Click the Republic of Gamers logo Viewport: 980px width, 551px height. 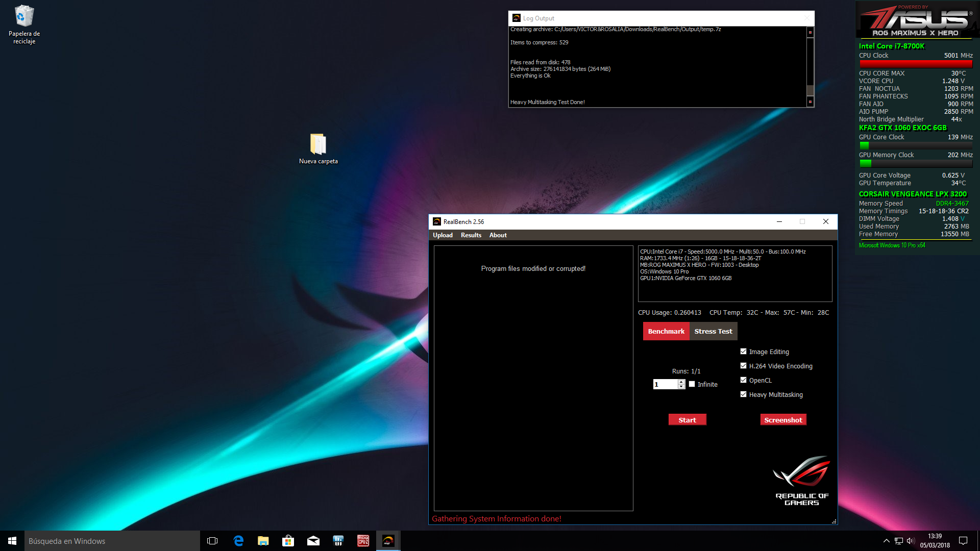(802, 480)
